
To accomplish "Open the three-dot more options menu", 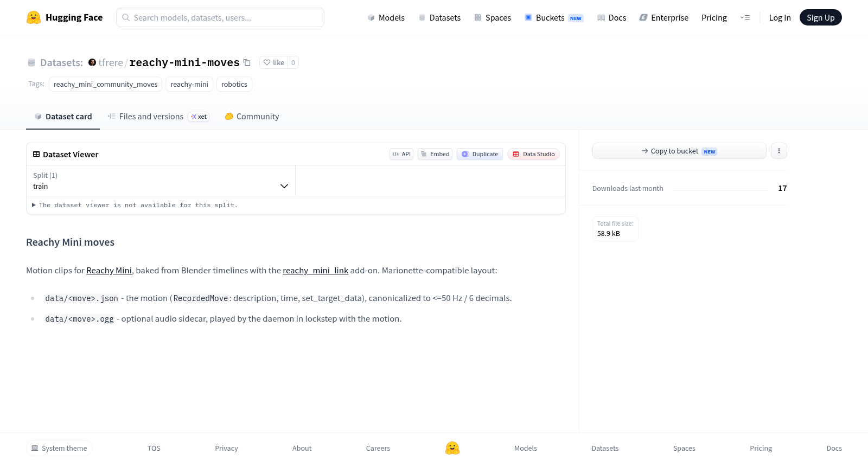I will (x=779, y=151).
